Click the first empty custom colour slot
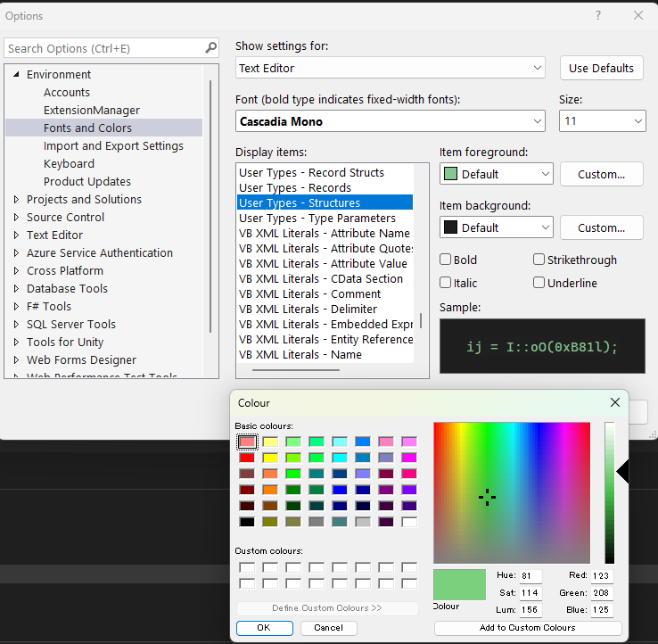This screenshot has height=644, width=658. click(247, 567)
